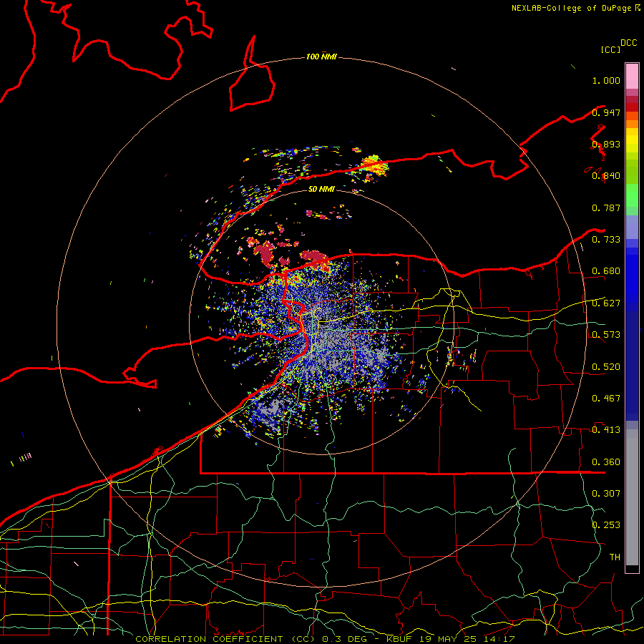Click the 0.520 scale value
This screenshot has width=644, height=644.
point(606,367)
